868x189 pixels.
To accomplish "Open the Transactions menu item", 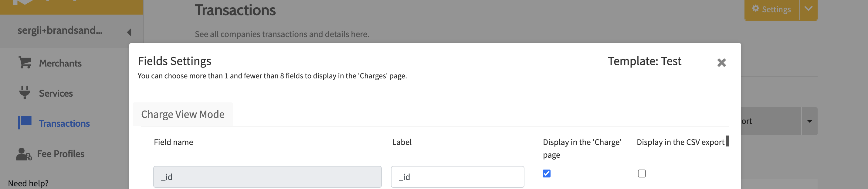I will pos(64,124).
